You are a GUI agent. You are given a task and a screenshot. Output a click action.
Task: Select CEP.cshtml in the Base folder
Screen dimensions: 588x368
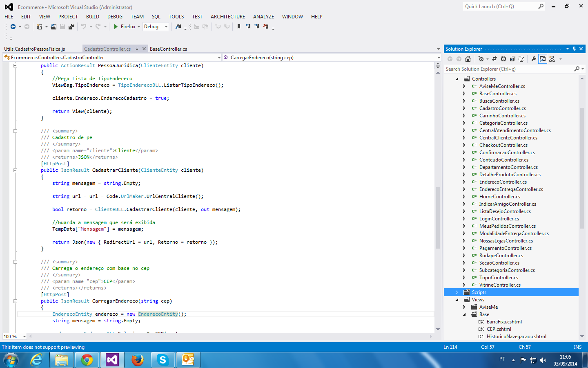coord(499,329)
